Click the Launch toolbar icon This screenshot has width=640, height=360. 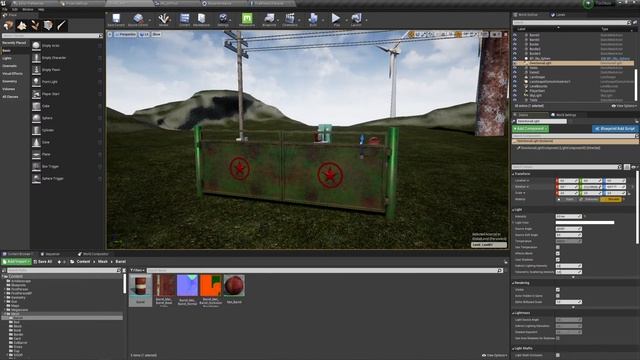click(x=356, y=19)
